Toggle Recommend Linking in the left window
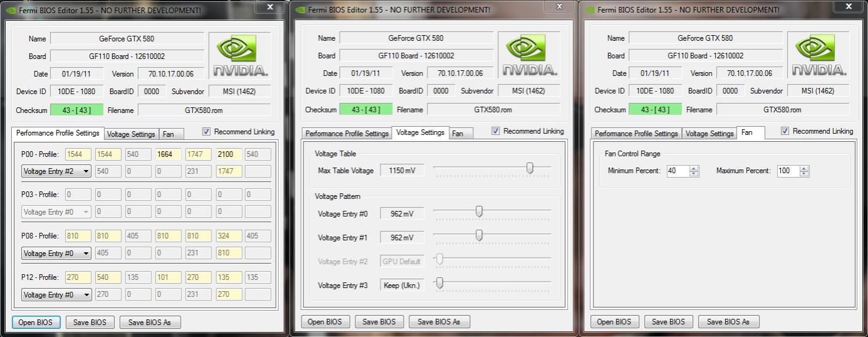 click(207, 132)
